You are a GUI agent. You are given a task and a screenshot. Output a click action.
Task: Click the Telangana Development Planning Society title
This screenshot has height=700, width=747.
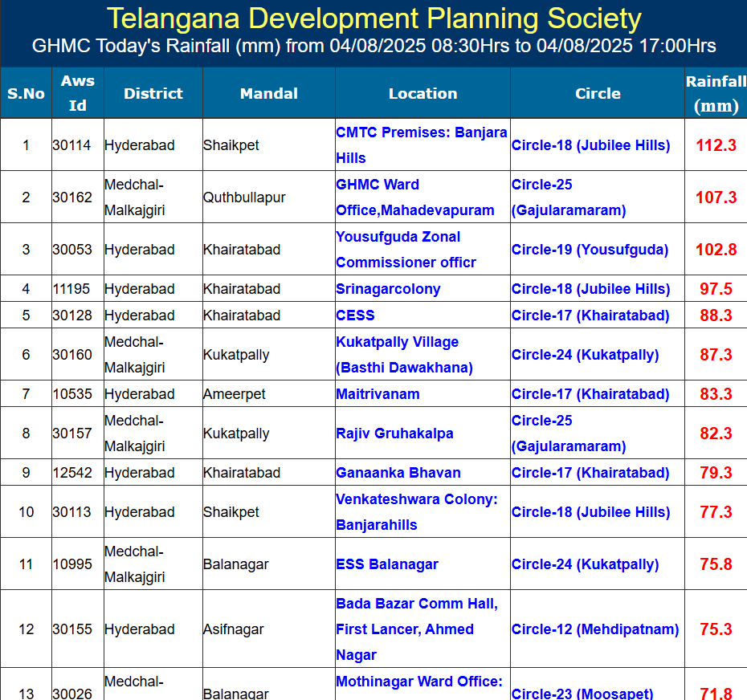(374, 19)
